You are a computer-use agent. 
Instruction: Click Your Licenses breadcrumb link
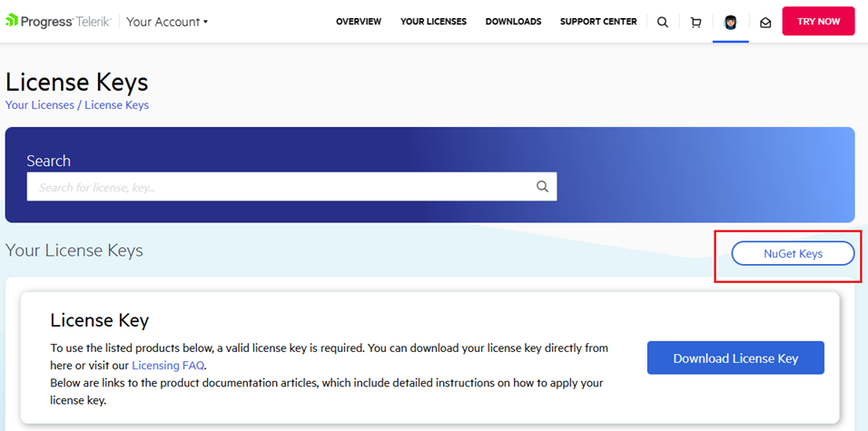click(40, 105)
